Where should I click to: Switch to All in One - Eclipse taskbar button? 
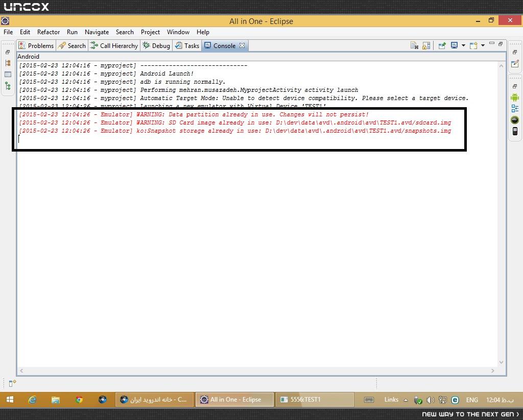coord(234,400)
